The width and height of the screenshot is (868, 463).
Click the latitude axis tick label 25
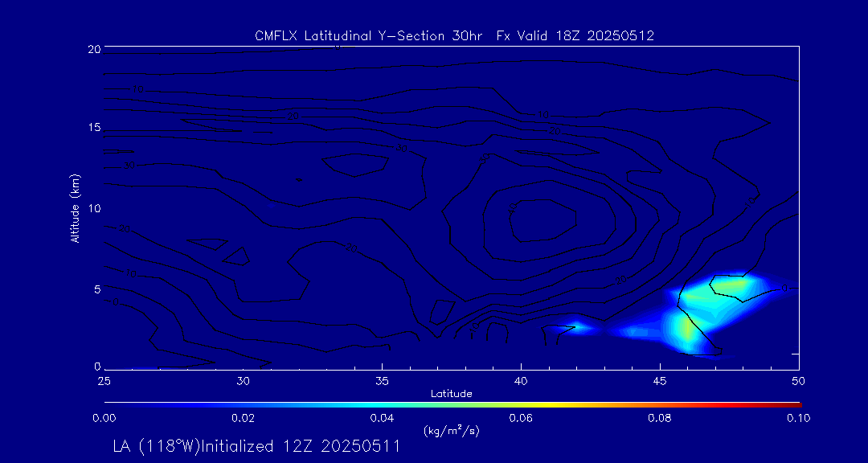click(104, 381)
